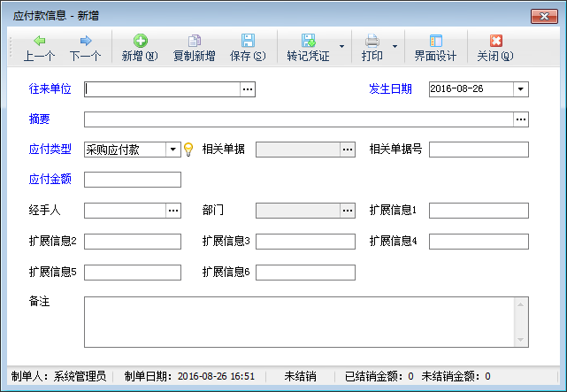Click the 往来单位 lookup ellipsis button
567x392 pixels.
coord(248,89)
